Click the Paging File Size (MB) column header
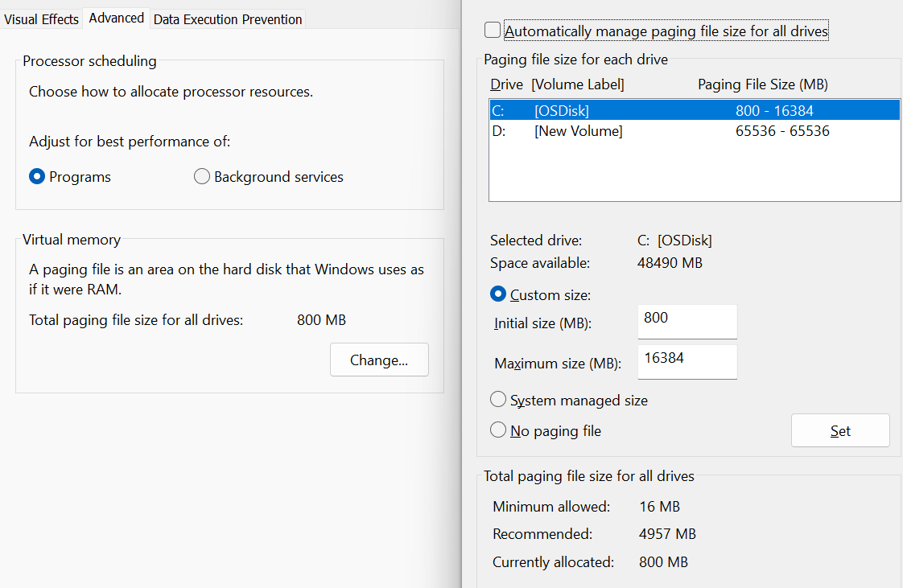903x588 pixels. click(x=763, y=84)
